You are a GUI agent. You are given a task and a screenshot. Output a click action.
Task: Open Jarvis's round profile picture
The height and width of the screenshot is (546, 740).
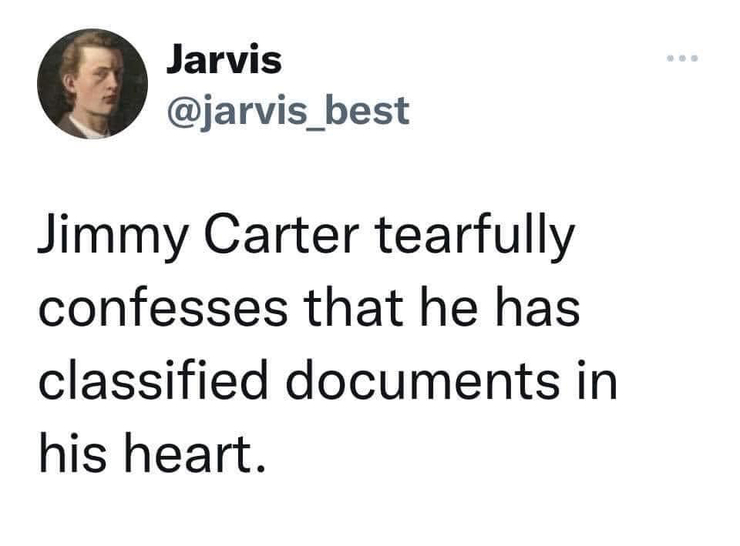(92, 84)
